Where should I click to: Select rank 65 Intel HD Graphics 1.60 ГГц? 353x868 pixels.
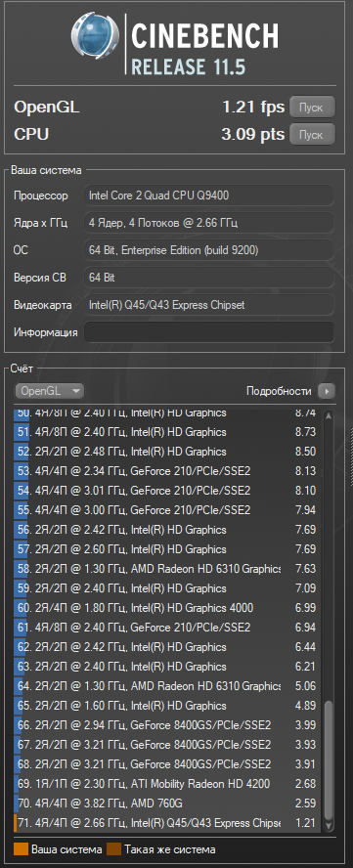point(167,706)
